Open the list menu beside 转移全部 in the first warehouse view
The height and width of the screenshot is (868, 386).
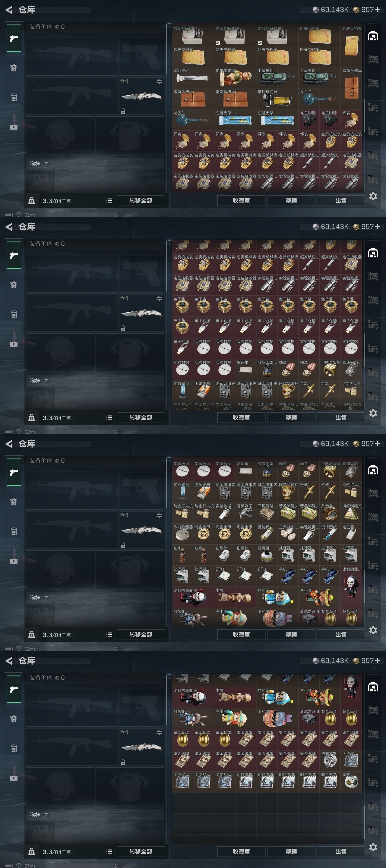point(109,200)
